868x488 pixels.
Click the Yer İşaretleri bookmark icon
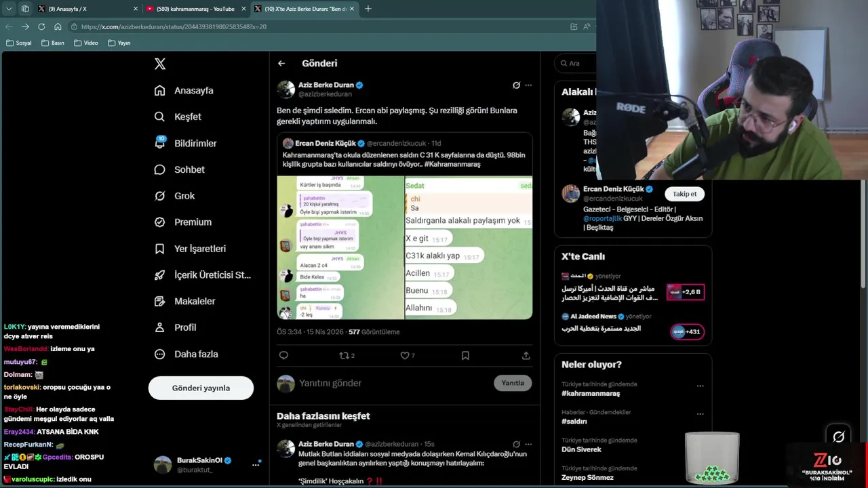click(159, 249)
